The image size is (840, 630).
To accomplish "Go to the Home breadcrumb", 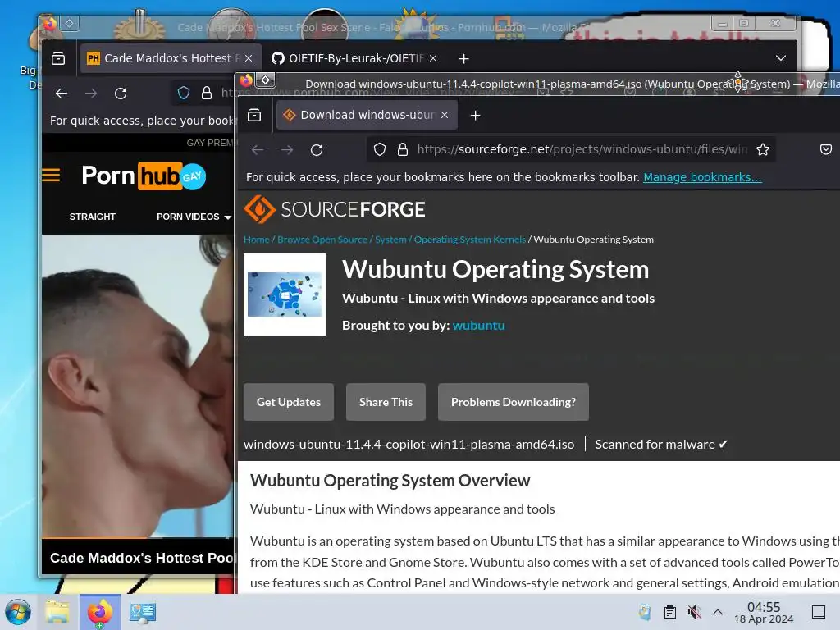I will (257, 240).
